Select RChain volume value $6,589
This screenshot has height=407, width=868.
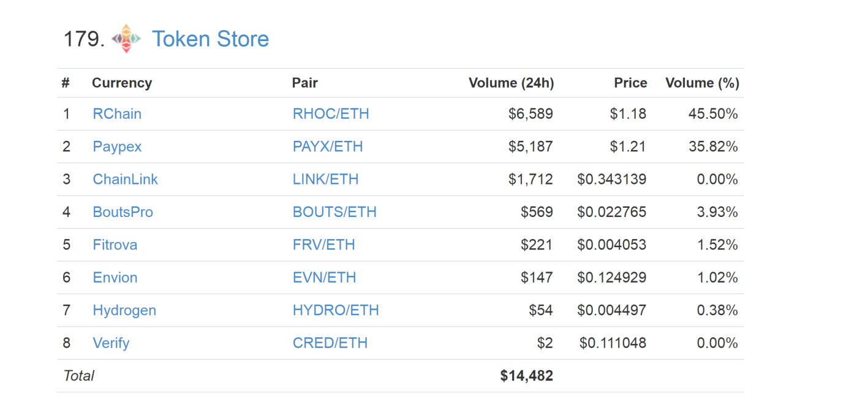pyautogui.click(x=530, y=114)
